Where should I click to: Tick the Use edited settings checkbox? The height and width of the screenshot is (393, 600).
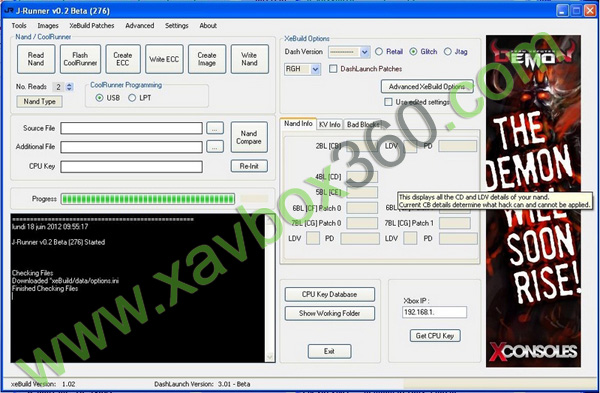(x=388, y=102)
